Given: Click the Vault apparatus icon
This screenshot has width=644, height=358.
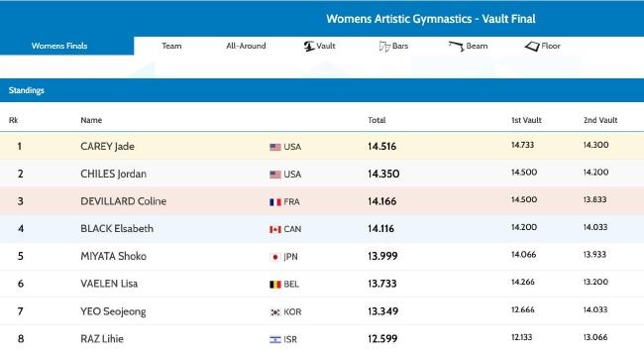Looking at the screenshot, I should click(309, 46).
